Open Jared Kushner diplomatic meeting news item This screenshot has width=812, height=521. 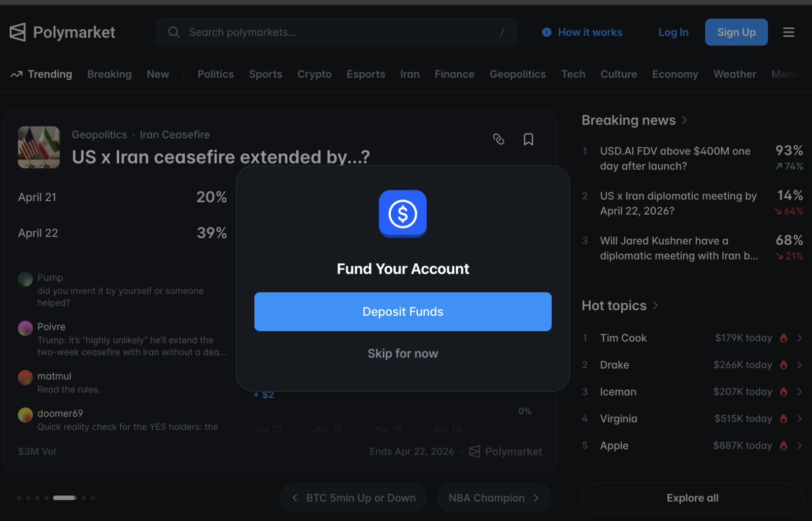coord(693,248)
